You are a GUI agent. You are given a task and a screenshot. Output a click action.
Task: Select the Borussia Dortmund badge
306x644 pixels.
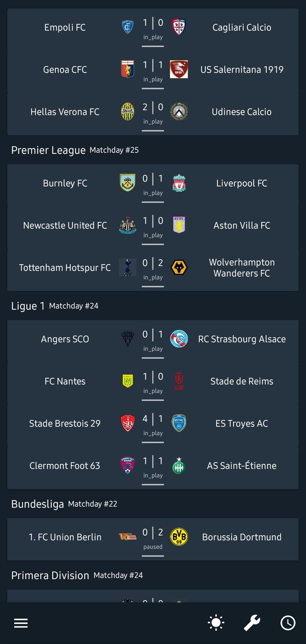pyautogui.click(x=180, y=537)
